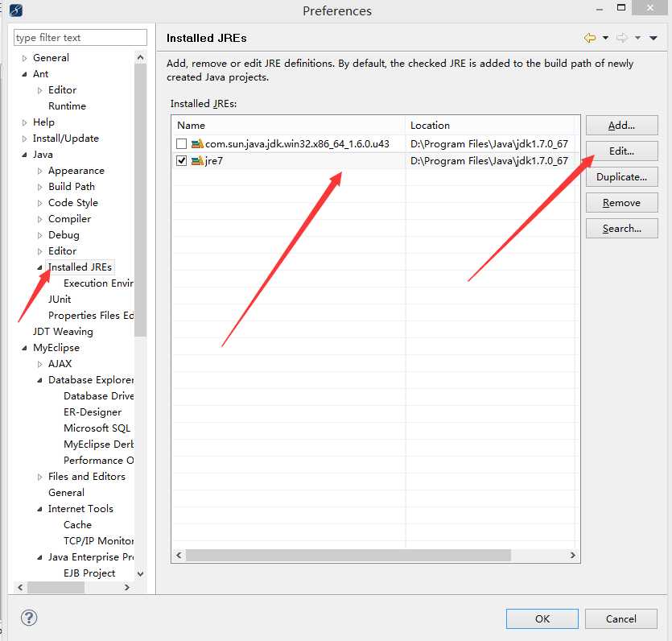Click the back navigation arrow icon
672x641 pixels.
click(590, 38)
